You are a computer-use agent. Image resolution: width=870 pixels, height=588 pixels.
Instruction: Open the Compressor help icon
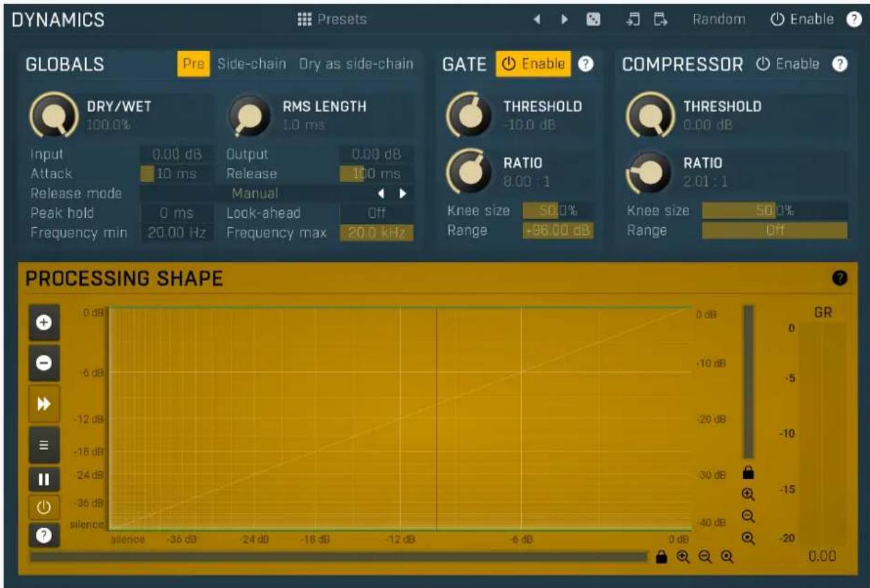click(x=839, y=64)
